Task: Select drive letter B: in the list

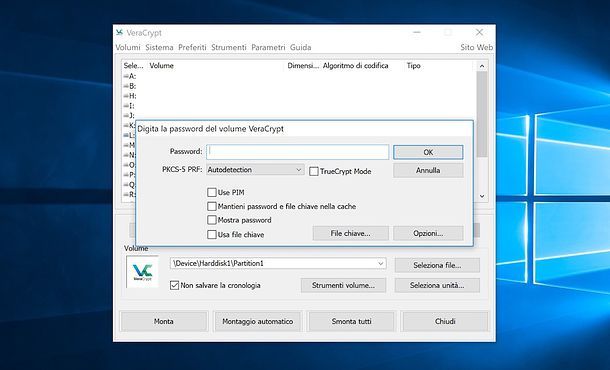Action: pos(130,86)
